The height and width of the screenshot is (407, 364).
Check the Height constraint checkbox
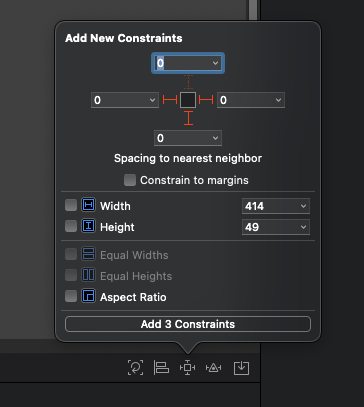[71, 226]
